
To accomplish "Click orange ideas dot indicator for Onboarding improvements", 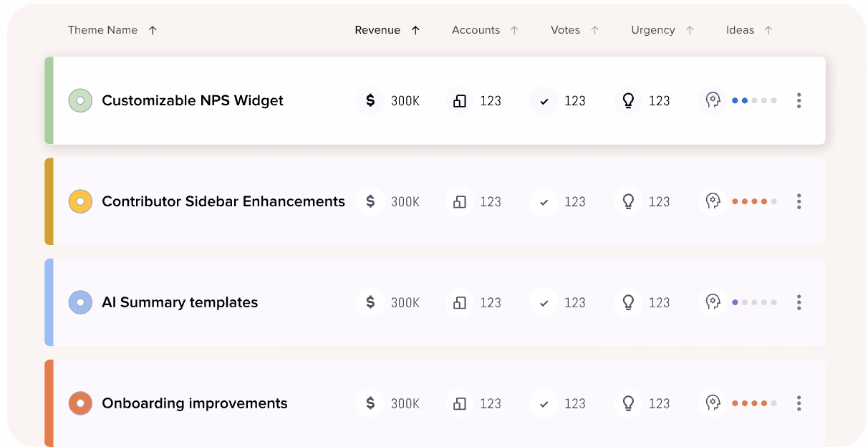I will click(754, 403).
